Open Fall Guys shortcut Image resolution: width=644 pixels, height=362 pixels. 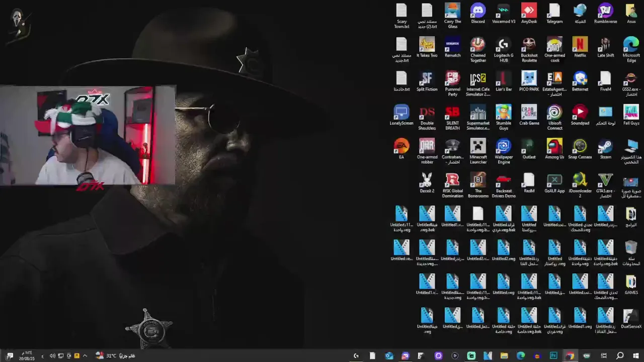(631, 115)
